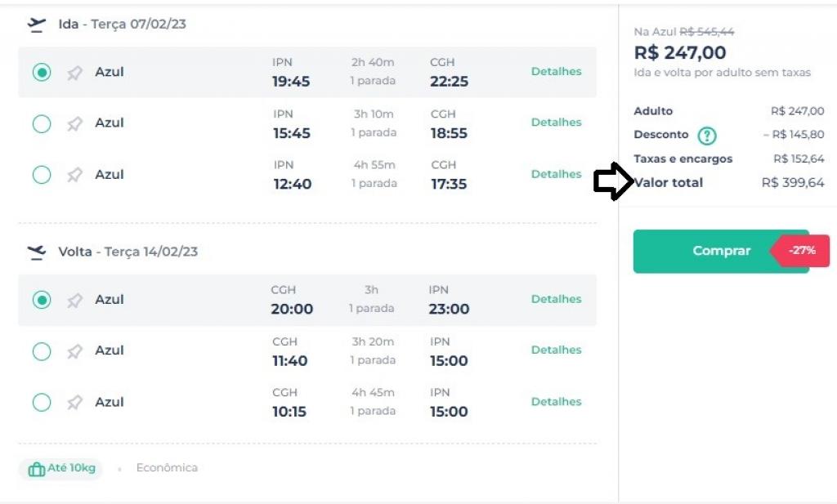Pin the 19:45 Azul outbound flight
The height and width of the screenshot is (504, 837).
click(74, 73)
